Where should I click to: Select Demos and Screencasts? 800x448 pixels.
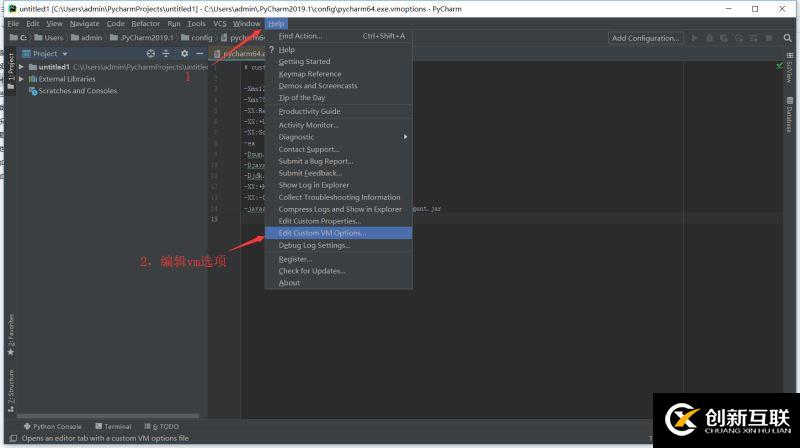tap(338, 86)
